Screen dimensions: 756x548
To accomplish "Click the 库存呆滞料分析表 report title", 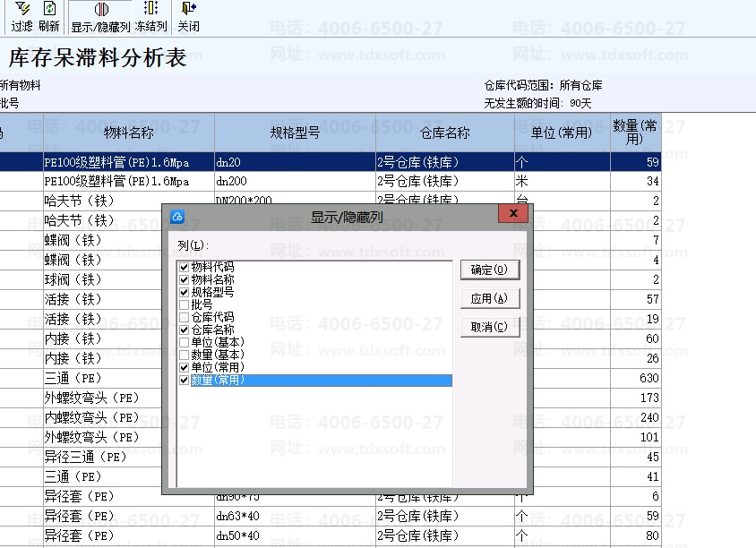I will (x=98, y=58).
